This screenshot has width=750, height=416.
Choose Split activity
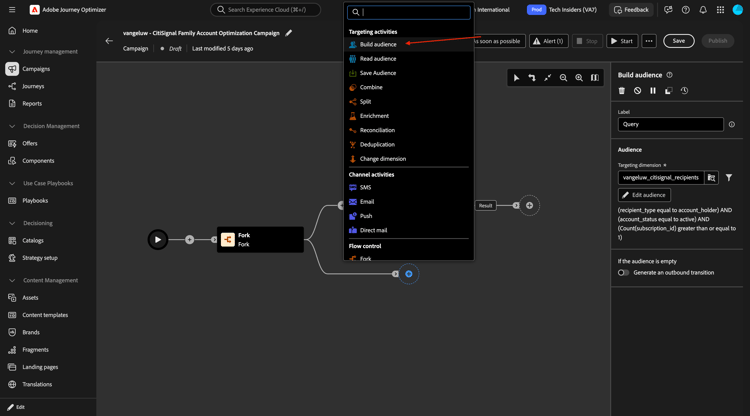point(408,102)
